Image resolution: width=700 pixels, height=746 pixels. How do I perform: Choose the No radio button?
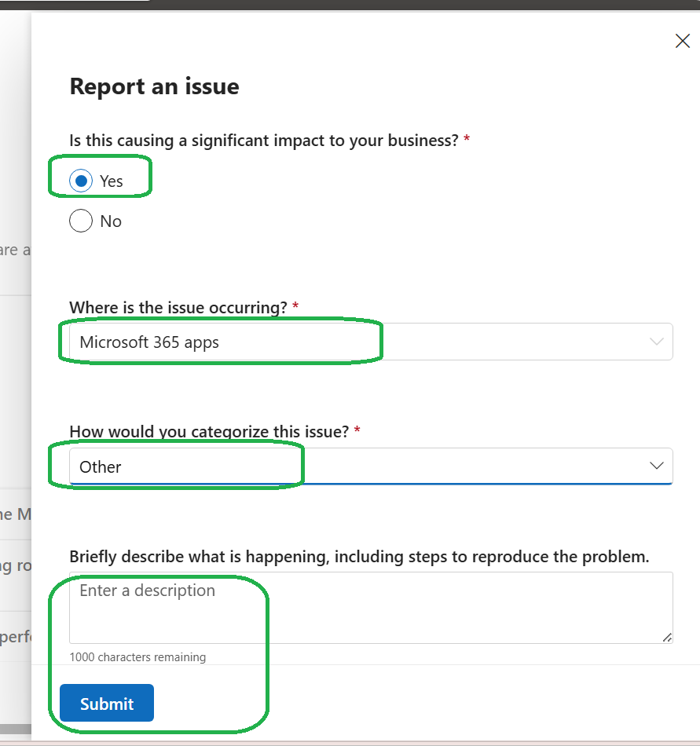(81, 221)
